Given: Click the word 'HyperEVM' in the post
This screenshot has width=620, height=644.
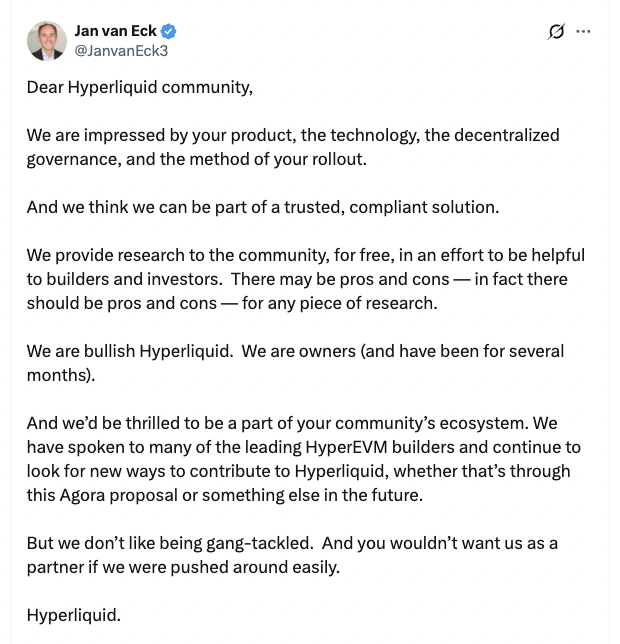Looking at the screenshot, I should tap(347, 447).
